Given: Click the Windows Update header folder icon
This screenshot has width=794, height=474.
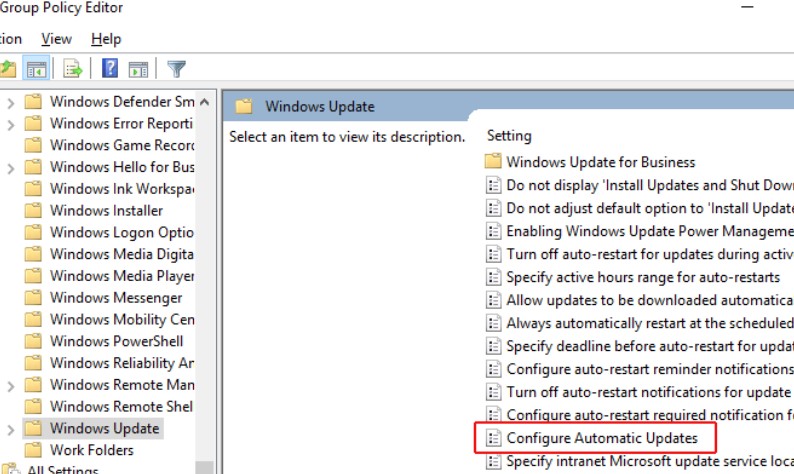Looking at the screenshot, I should (244, 106).
